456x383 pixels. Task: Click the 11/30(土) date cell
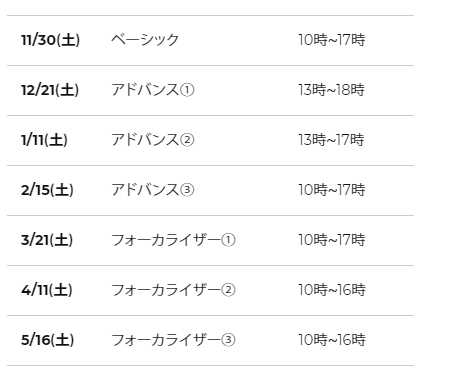click(50, 40)
